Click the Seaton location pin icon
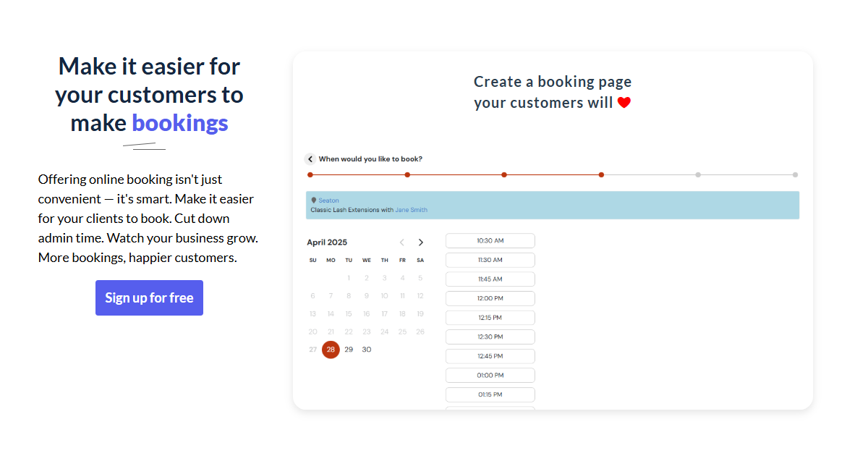 pos(313,200)
